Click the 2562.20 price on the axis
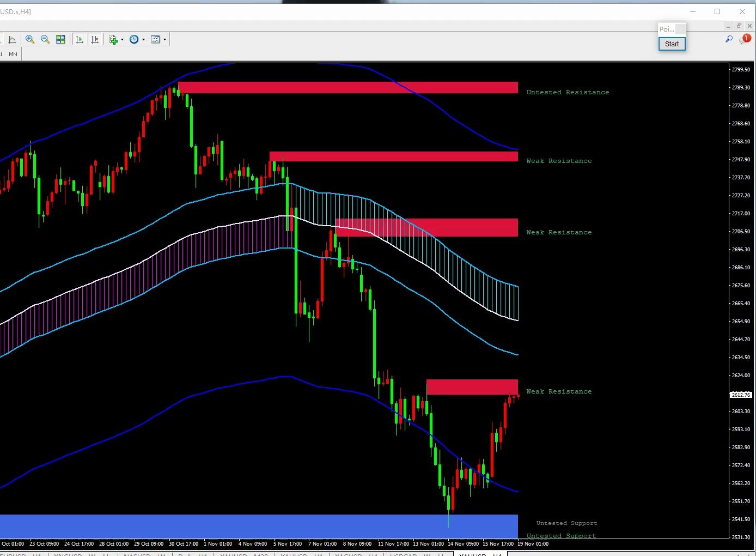The image size is (756, 556). (741, 484)
